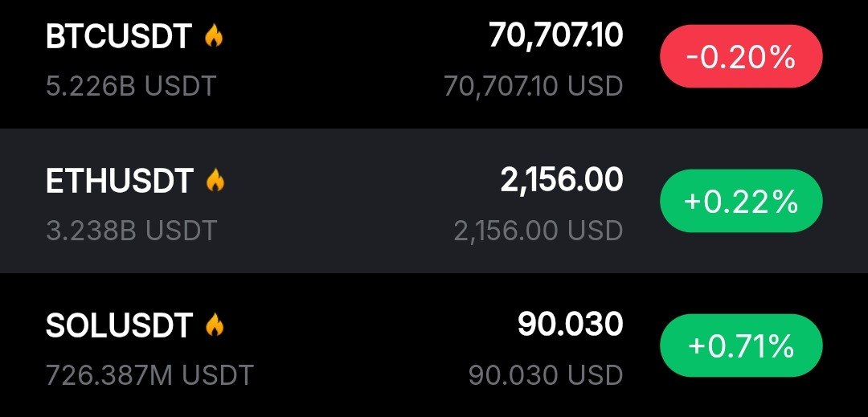Open the SOLUSDT trading pair
This screenshot has width=868, height=417.
pos(119,326)
